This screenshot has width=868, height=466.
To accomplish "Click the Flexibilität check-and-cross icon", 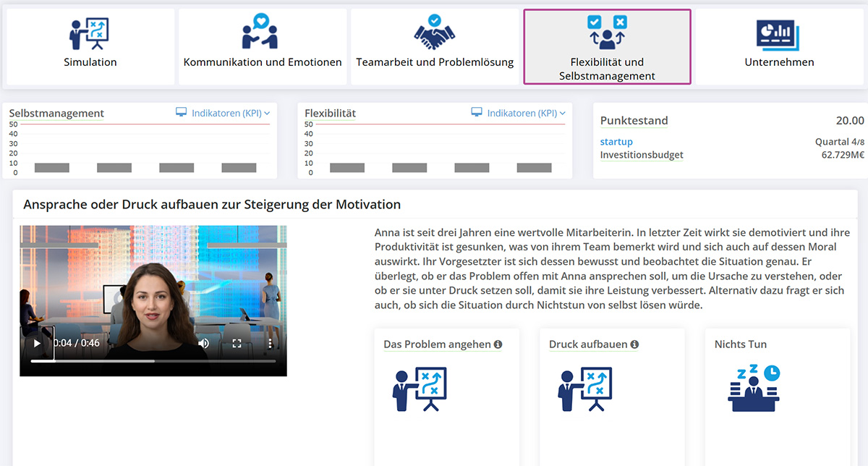I will tap(607, 31).
